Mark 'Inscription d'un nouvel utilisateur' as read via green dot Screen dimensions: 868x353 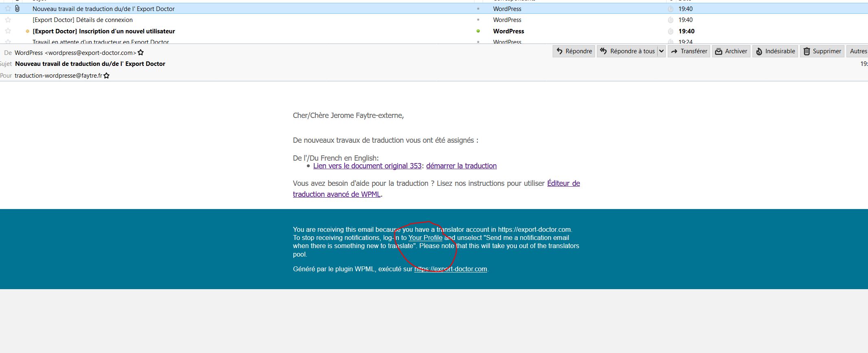tap(478, 31)
